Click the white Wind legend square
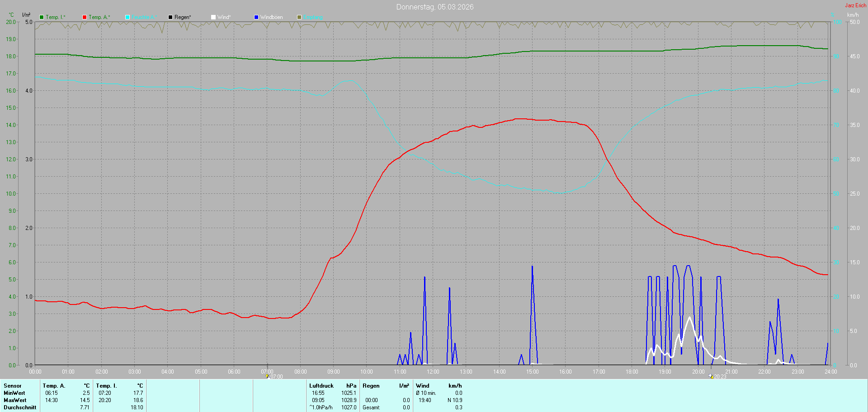Image resolution: width=868 pixels, height=412 pixels. (213, 17)
